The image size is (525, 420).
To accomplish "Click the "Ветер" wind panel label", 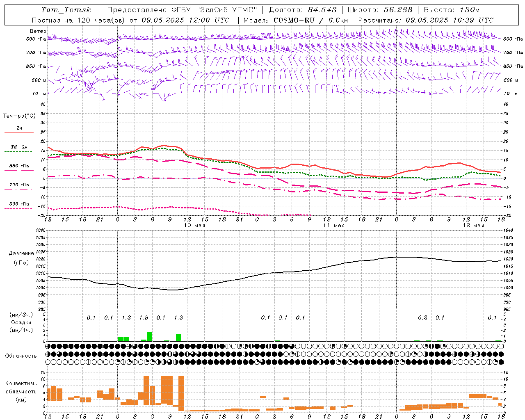I will 38,31.
